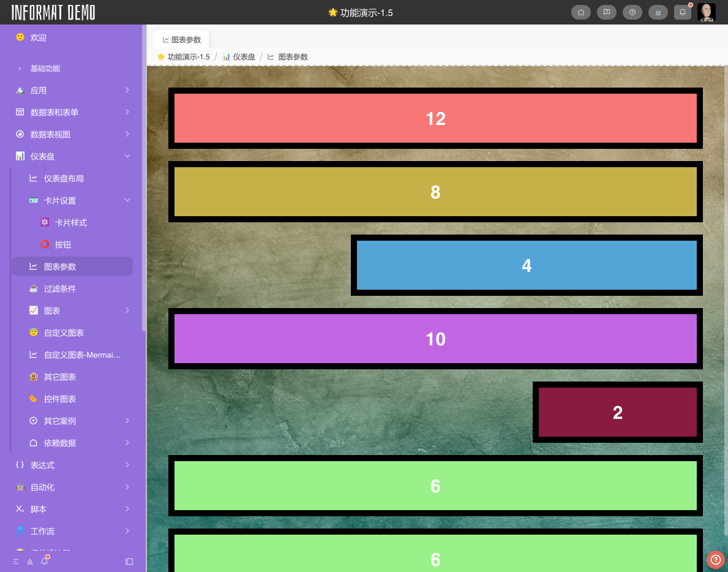Image resolution: width=728 pixels, height=572 pixels.
Task: Open notifications bell in top header
Action: click(x=683, y=12)
